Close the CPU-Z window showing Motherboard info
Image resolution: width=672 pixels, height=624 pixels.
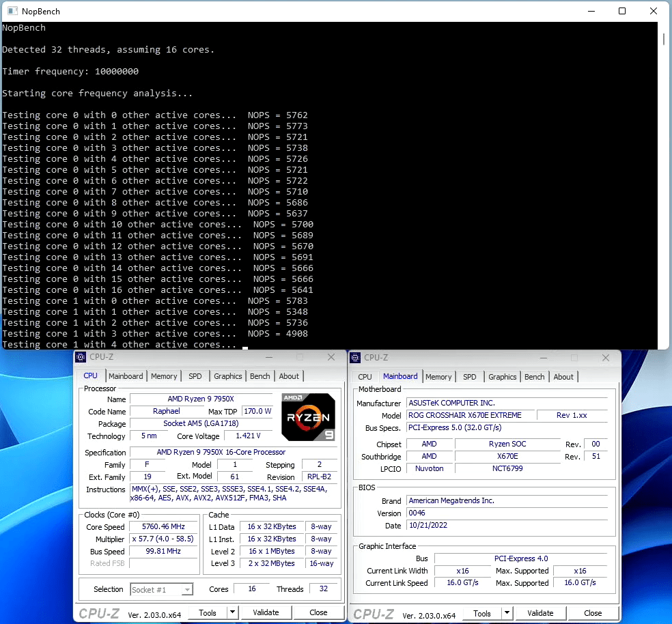point(606,357)
